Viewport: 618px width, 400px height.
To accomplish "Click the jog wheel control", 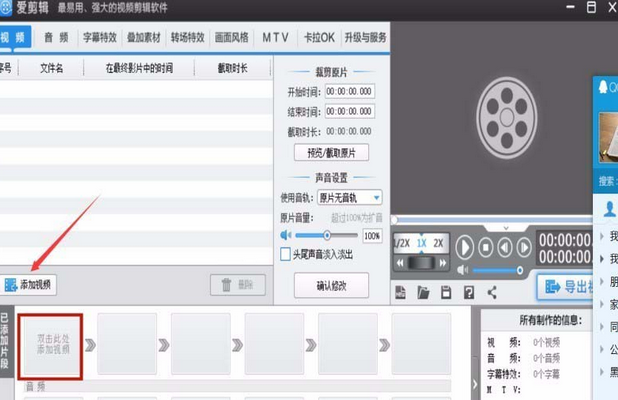I will (421, 262).
